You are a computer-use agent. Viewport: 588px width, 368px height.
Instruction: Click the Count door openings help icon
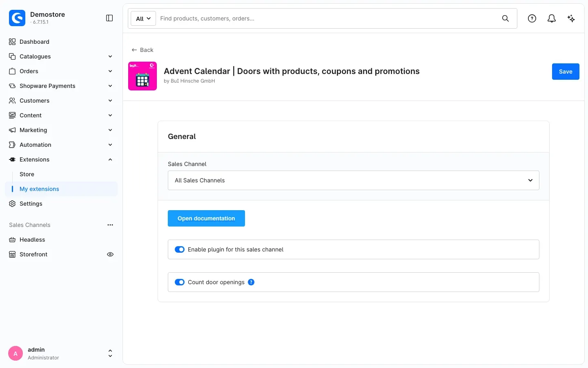click(x=251, y=282)
